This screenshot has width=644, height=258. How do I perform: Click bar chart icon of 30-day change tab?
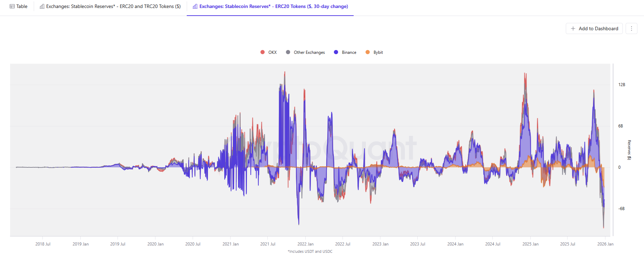click(x=195, y=6)
